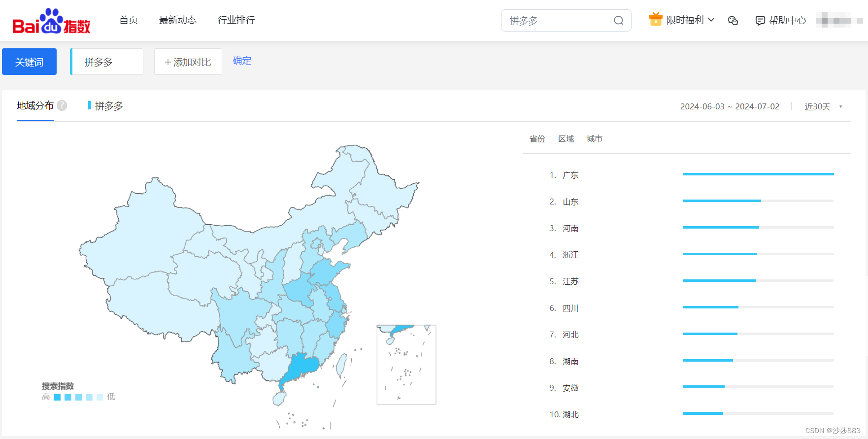Switch to the 城市 tab
Image resolution: width=868 pixels, height=439 pixels.
[595, 139]
